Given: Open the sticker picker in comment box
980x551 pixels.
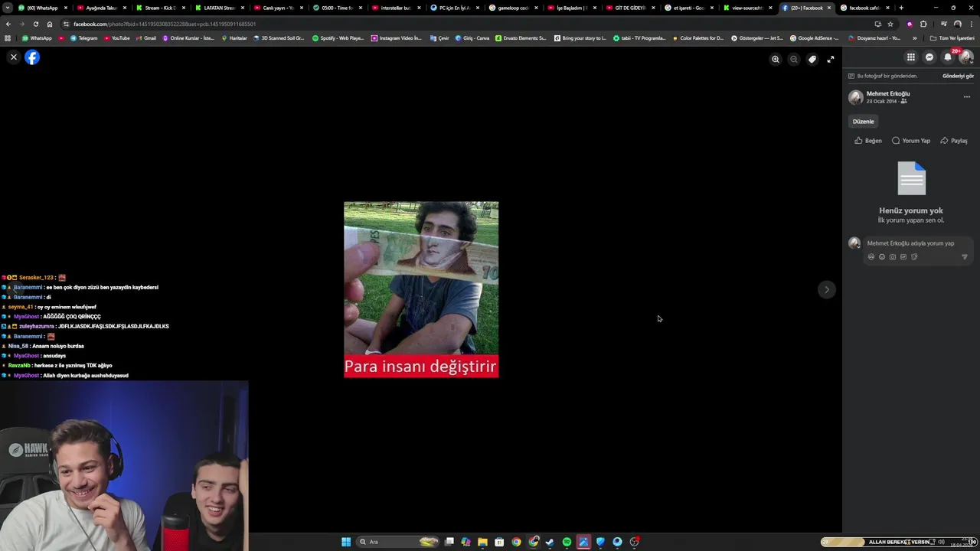Looking at the screenshot, I should click(x=914, y=257).
